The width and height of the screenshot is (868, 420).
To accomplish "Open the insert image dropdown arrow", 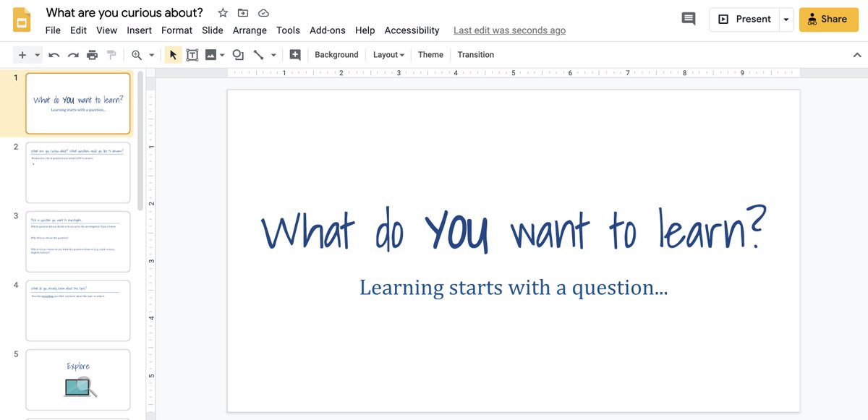I will (x=222, y=55).
